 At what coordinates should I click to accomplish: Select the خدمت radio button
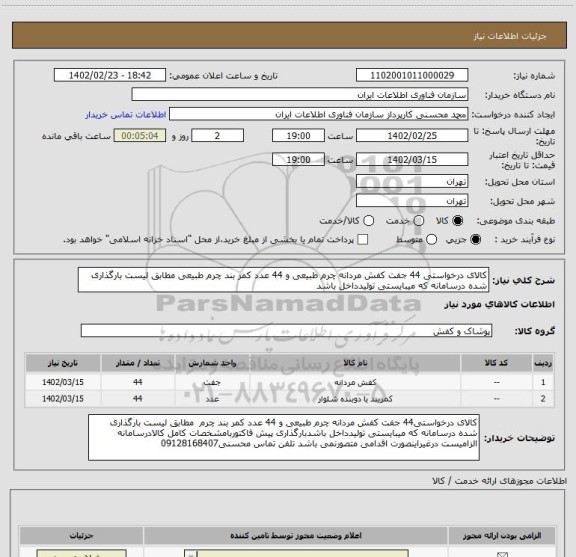(x=419, y=220)
